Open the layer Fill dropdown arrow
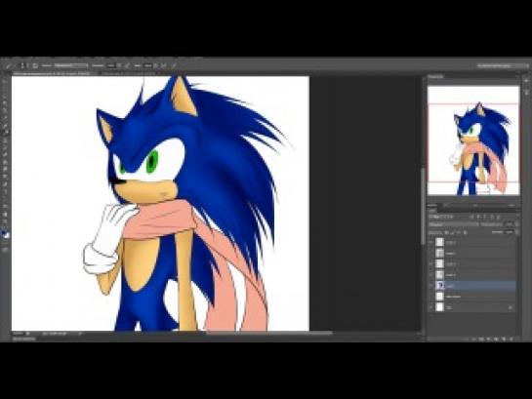The height and width of the screenshot is (399, 532). [516, 232]
